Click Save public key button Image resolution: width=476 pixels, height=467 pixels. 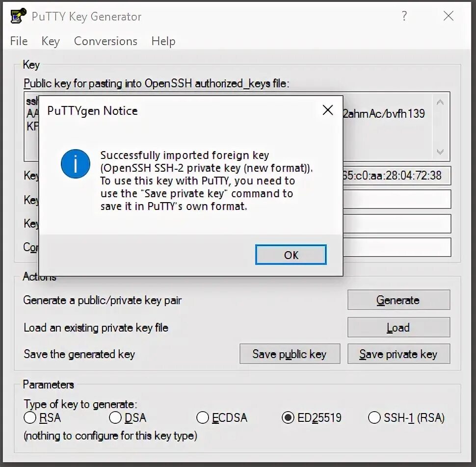pyautogui.click(x=290, y=354)
